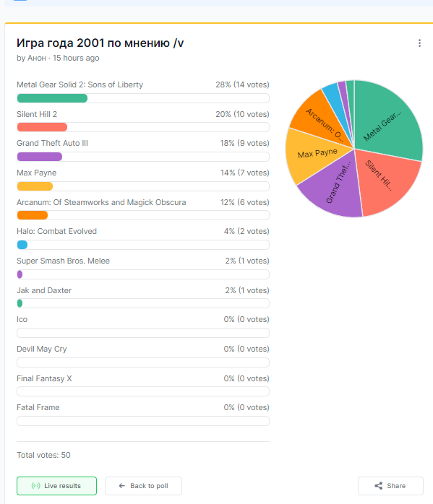This screenshot has height=504, width=433.
Task: Click the 12% (6 votes) count
Action: (x=244, y=202)
